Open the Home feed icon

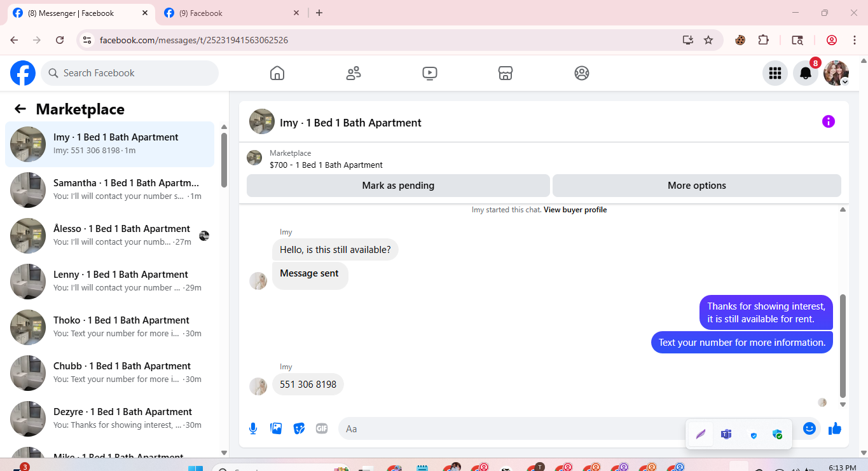click(x=277, y=73)
